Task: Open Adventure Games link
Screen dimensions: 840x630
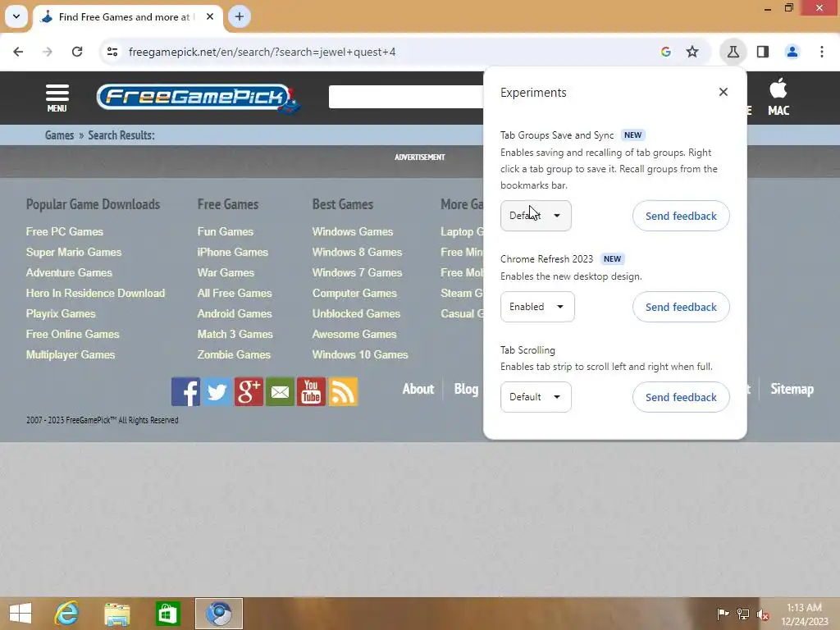Action: (69, 272)
